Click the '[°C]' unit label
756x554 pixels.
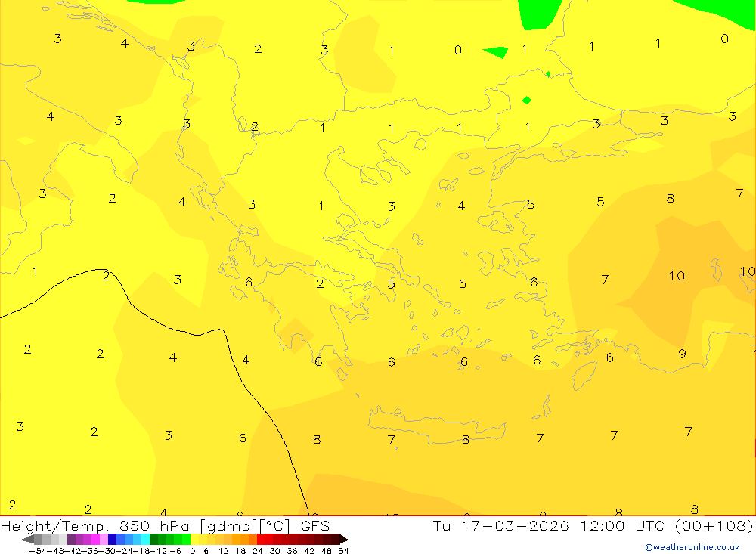click(274, 526)
